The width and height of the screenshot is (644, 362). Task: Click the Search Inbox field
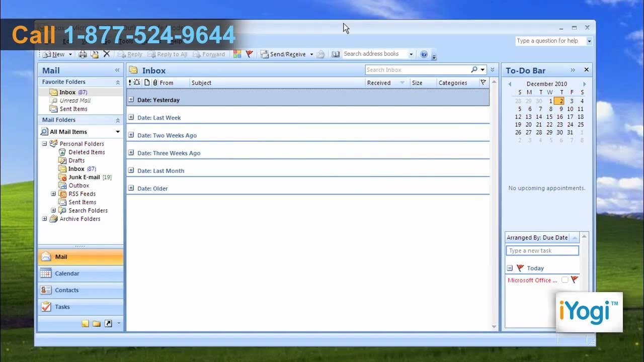[x=418, y=70]
